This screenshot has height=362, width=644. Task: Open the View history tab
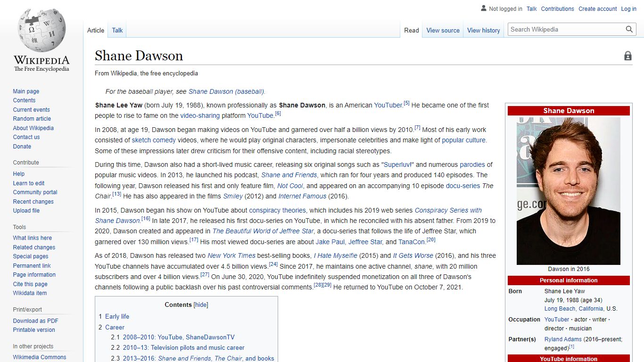pos(484,30)
